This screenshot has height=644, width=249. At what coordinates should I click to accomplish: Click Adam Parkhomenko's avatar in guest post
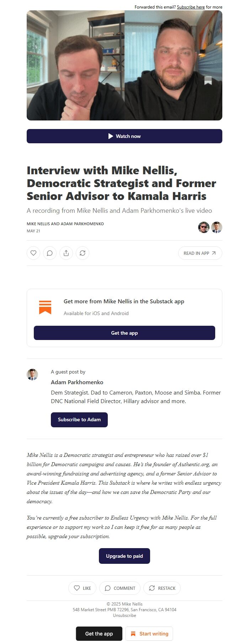click(x=32, y=375)
